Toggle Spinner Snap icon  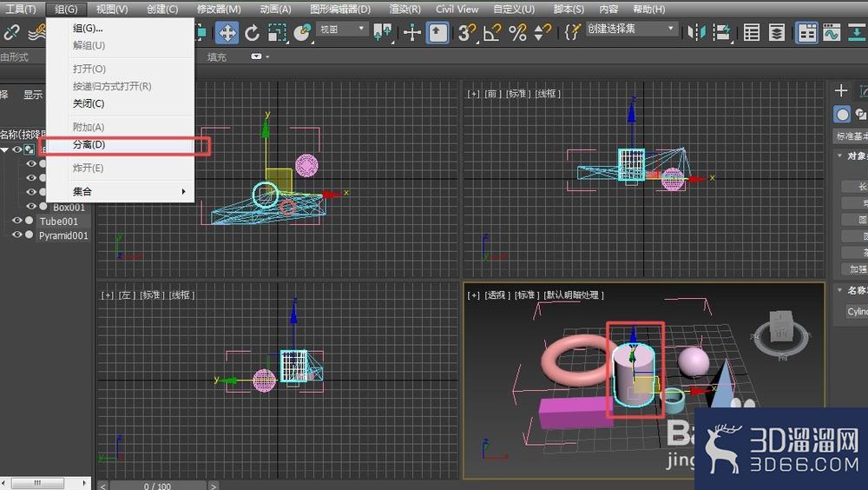pyautogui.click(x=542, y=33)
